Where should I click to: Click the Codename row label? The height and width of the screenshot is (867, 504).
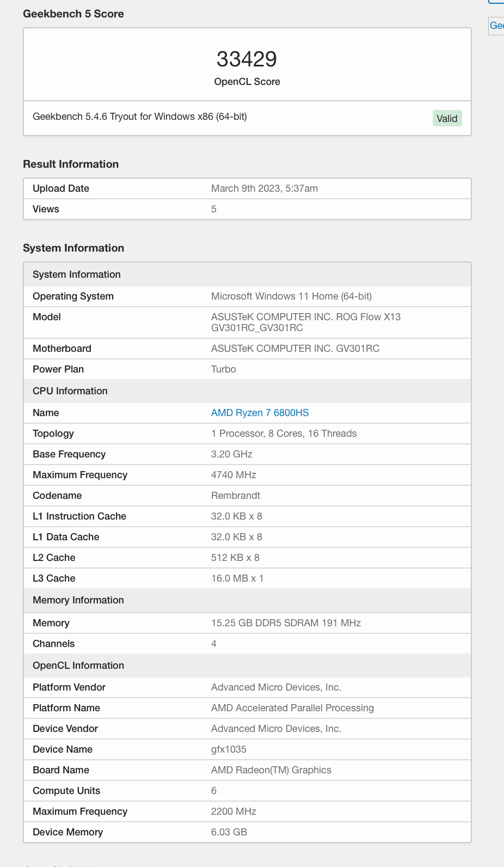coord(57,496)
